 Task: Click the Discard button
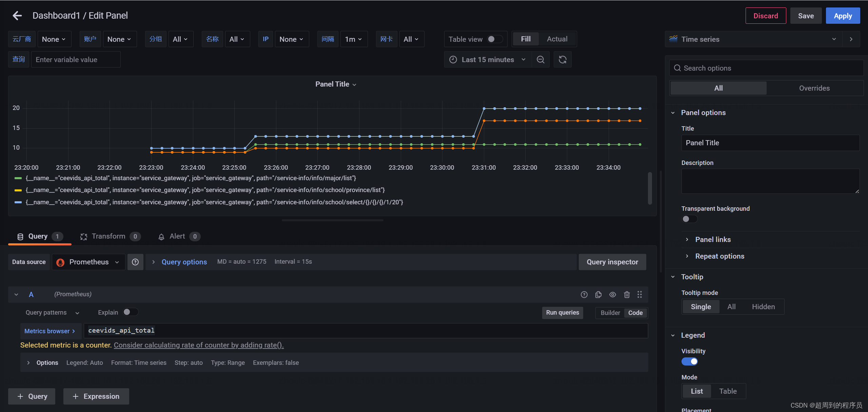click(x=766, y=16)
